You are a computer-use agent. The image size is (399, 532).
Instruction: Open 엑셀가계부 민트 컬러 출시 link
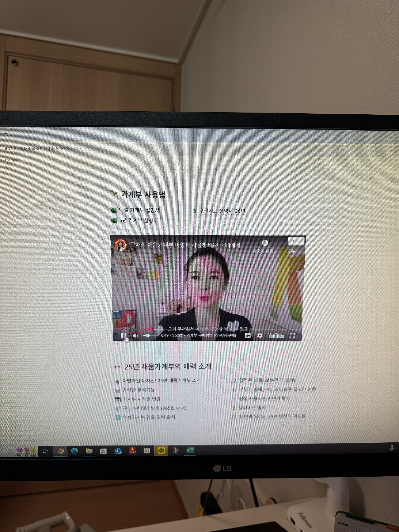[x=149, y=417]
